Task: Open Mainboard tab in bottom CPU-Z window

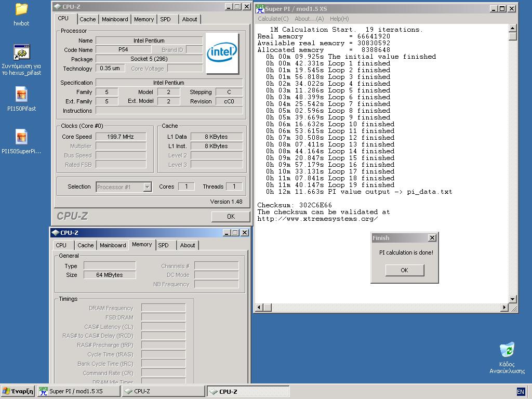Action: pos(113,245)
